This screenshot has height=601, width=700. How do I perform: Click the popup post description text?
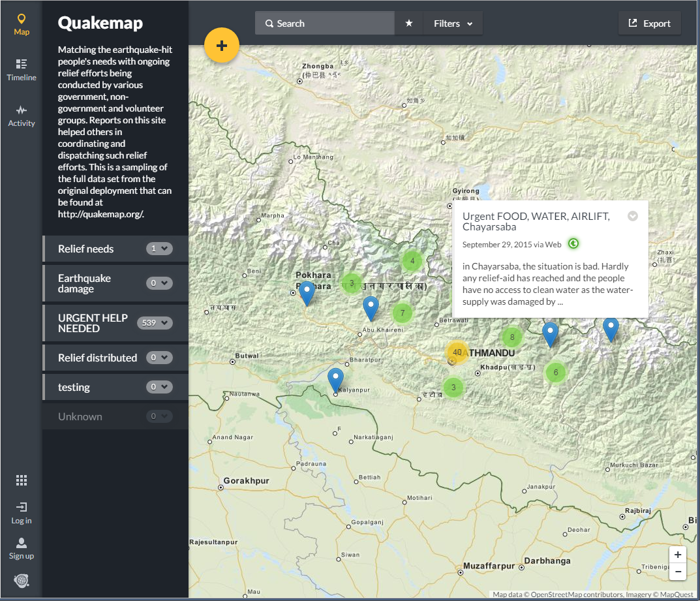[548, 284]
